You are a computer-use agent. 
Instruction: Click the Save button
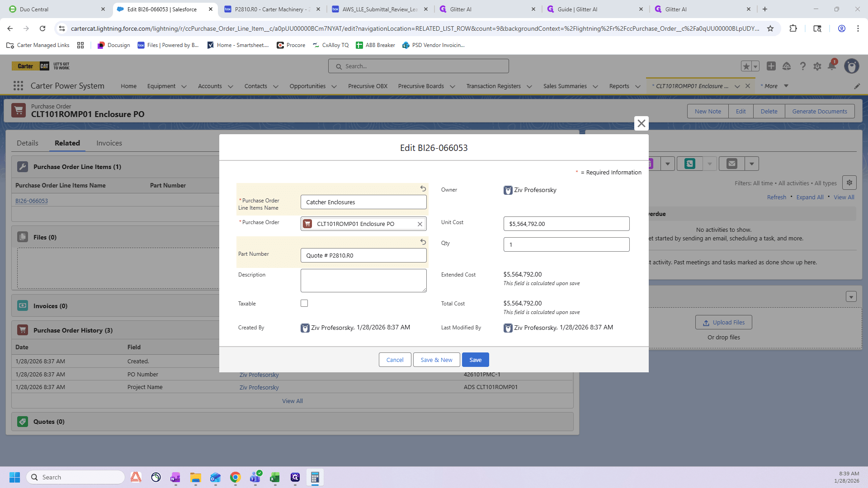click(x=476, y=360)
